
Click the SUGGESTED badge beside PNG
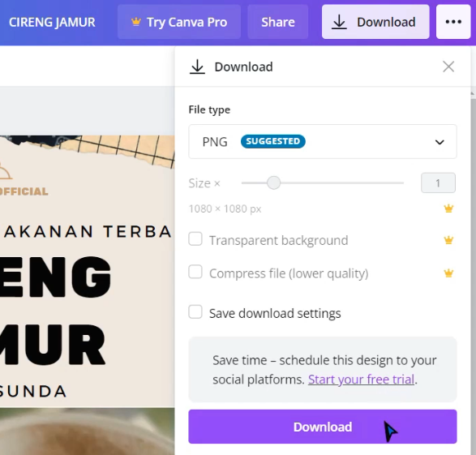pyautogui.click(x=273, y=141)
